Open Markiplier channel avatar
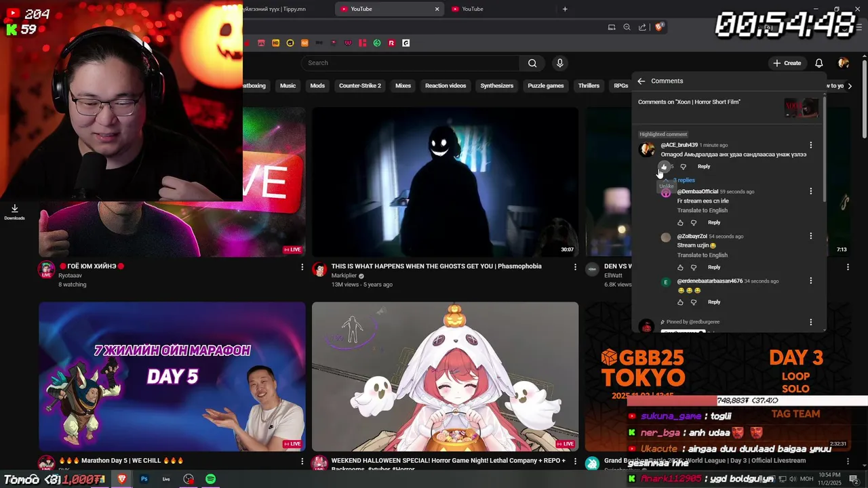 click(319, 270)
